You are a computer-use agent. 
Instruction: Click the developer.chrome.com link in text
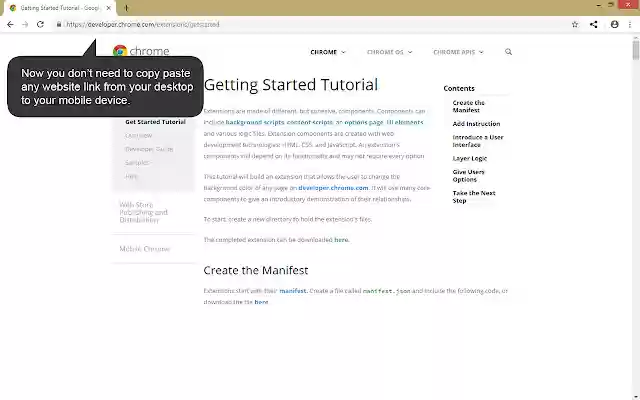[x=333, y=188]
